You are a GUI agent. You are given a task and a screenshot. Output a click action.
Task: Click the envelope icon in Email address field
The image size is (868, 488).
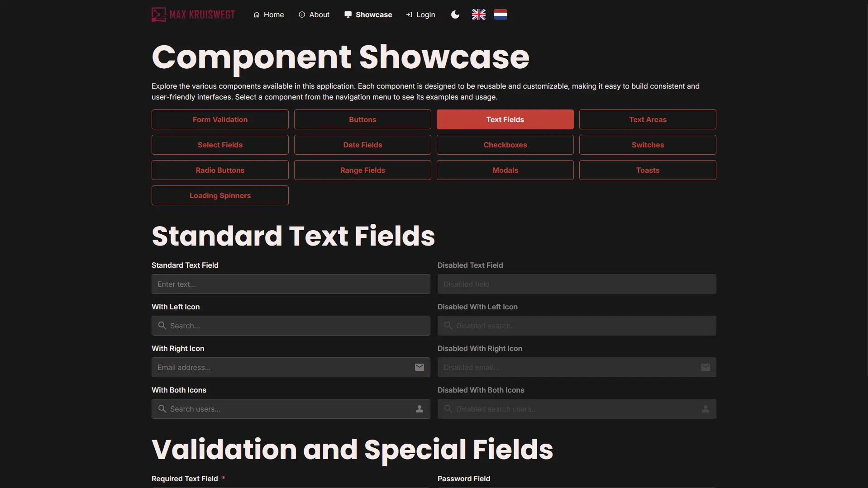(419, 367)
